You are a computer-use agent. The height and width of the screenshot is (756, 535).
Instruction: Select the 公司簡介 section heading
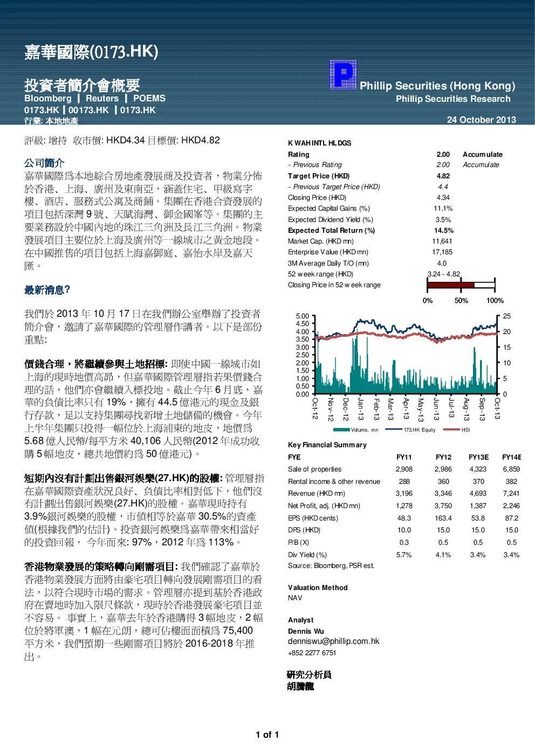44,163
